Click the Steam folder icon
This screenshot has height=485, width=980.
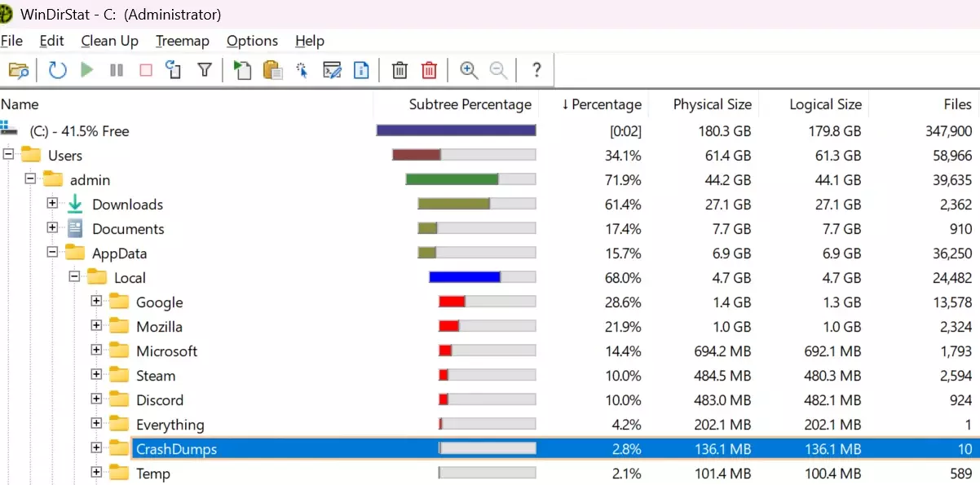point(119,375)
